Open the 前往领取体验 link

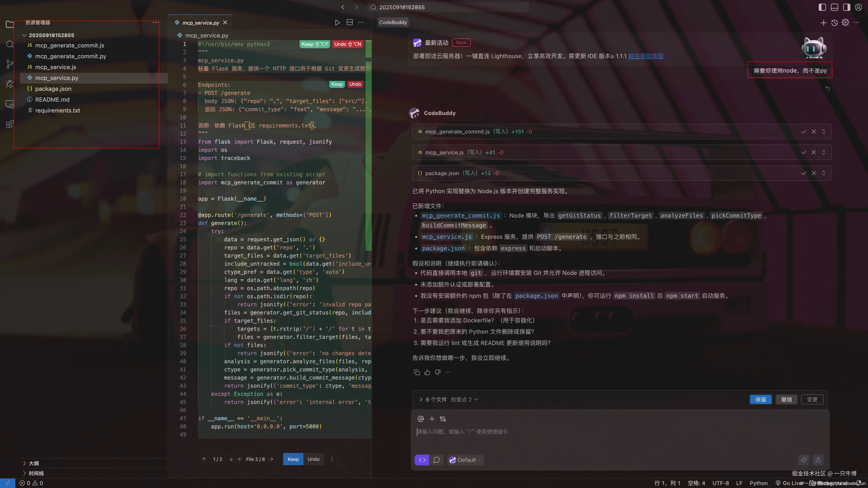pos(646,56)
